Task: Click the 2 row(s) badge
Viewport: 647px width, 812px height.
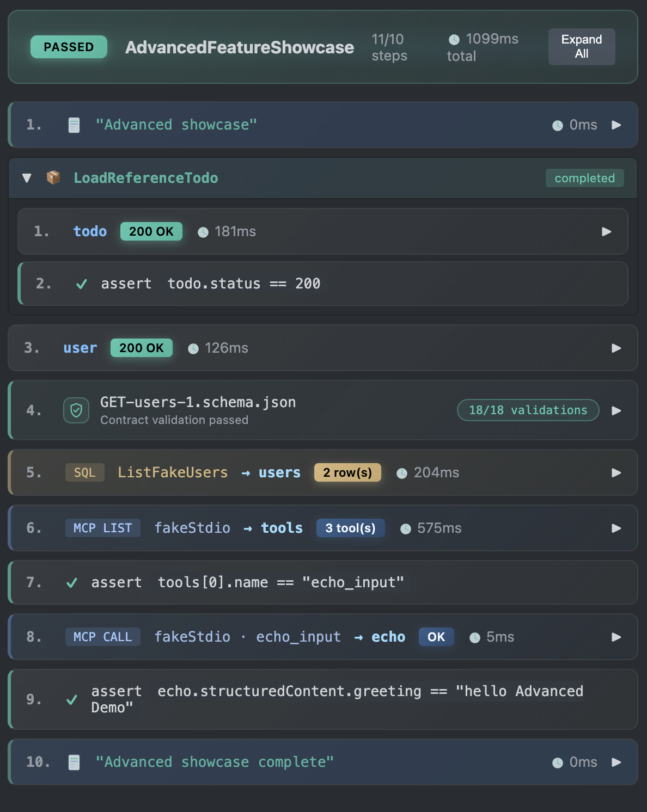Action: click(347, 472)
